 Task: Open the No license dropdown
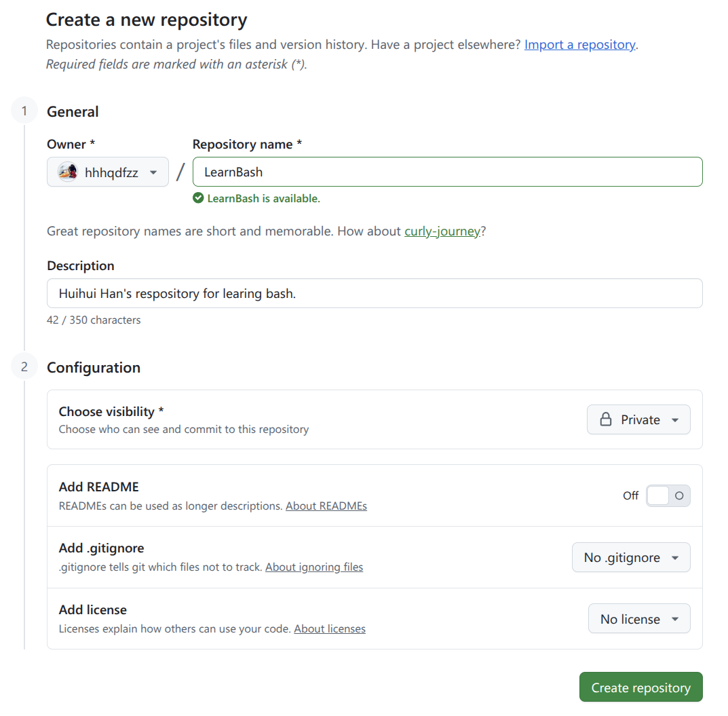639,618
